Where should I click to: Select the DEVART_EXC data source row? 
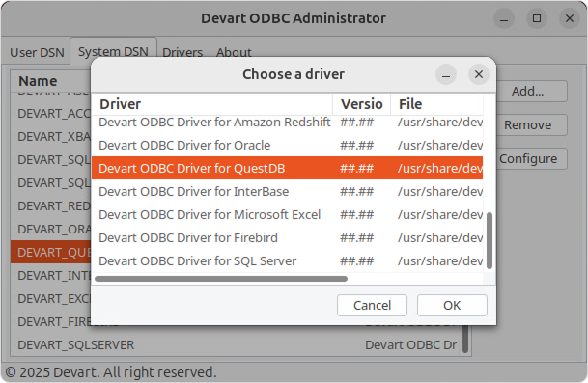click(51, 299)
